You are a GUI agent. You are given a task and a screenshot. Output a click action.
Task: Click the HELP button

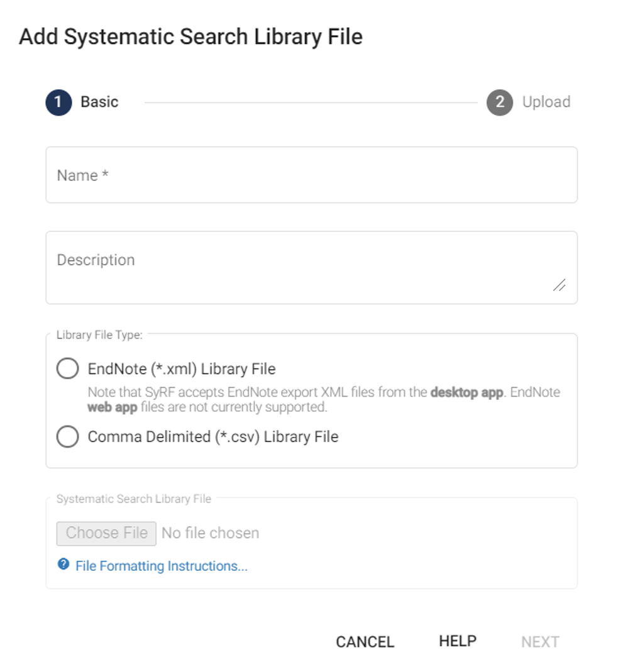coord(458,641)
